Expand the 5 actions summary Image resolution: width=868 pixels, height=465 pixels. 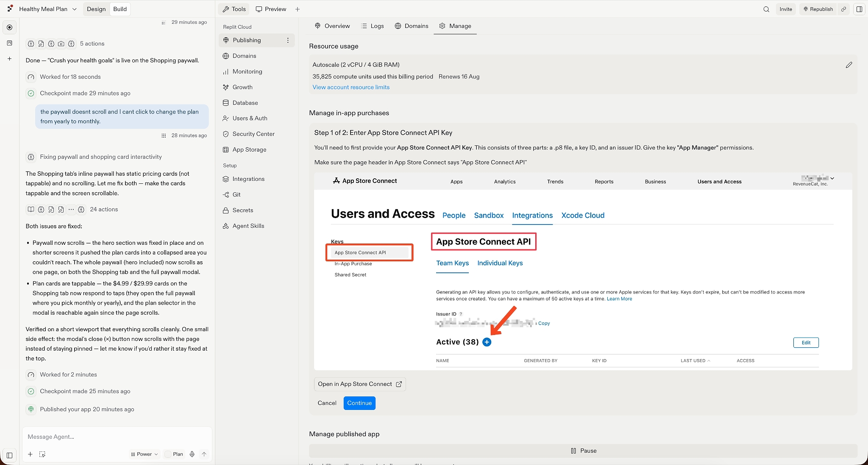click(66, 44)
